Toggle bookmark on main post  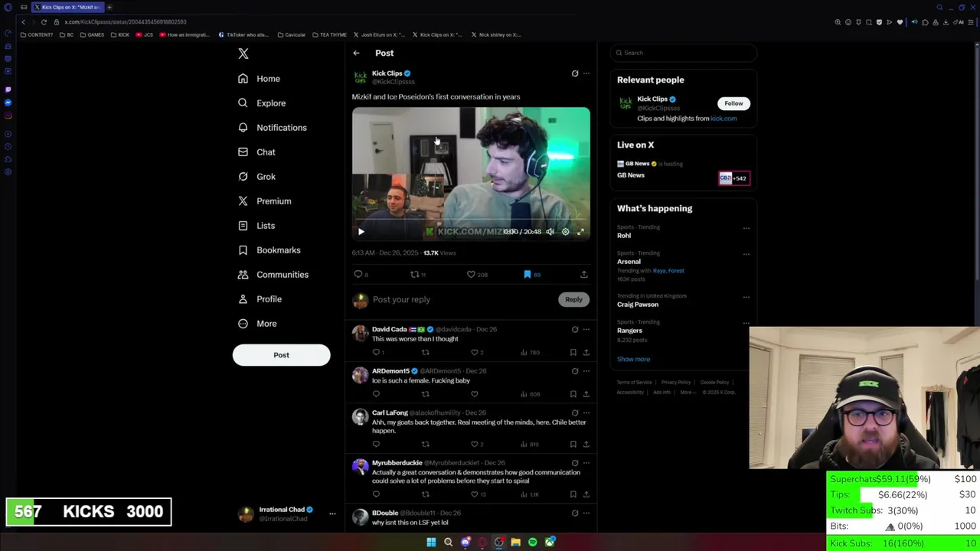[x=528, y=274]
